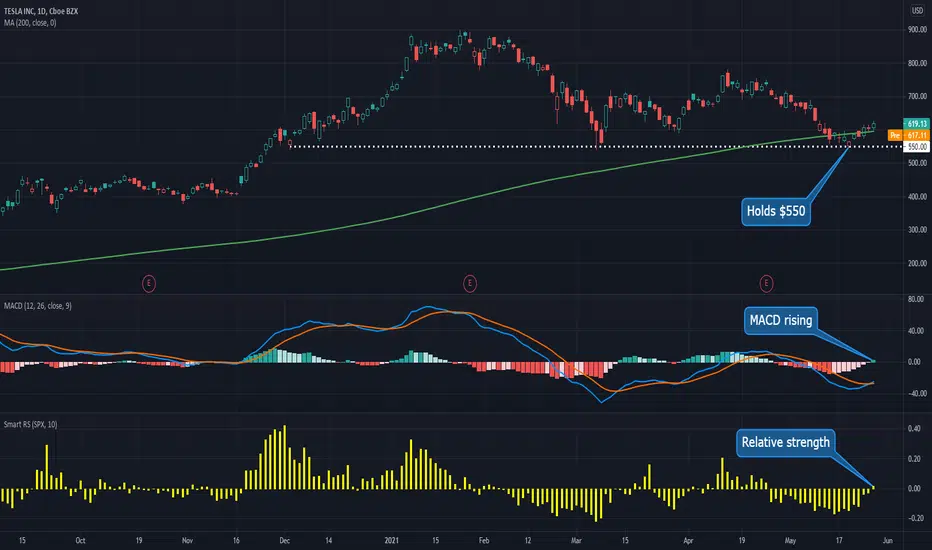The height and width of the screenshot is (550, 932).
Task: Click the '17' date label on time axis
Action: pyautogui.click(x=839, y=540)
